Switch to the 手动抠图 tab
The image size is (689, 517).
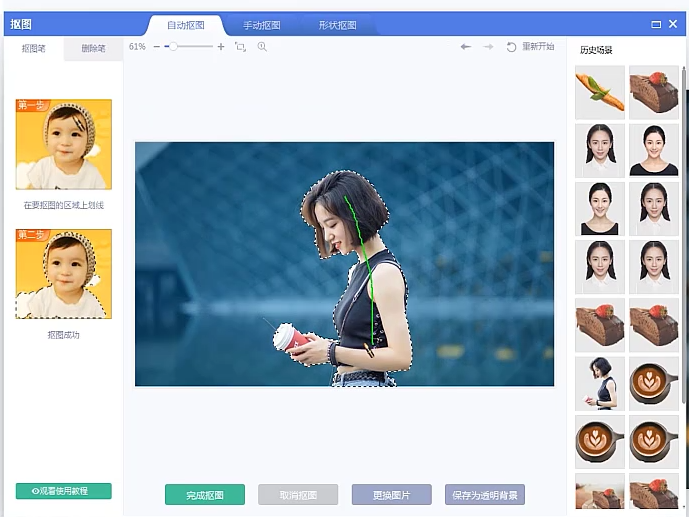262,25
